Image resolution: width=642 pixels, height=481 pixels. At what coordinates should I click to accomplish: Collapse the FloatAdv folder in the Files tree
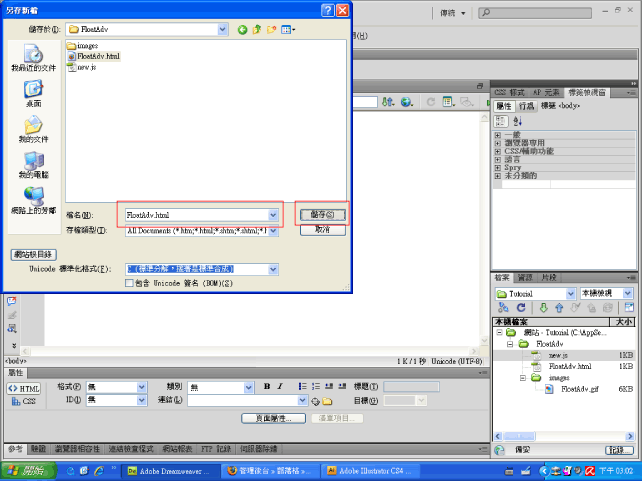(x=510, y=344)
